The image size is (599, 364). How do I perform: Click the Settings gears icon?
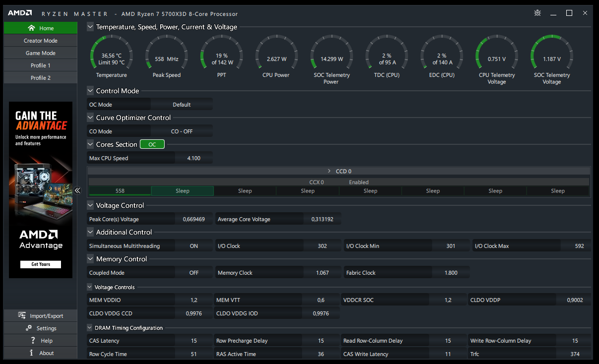(x=29, y=328)
